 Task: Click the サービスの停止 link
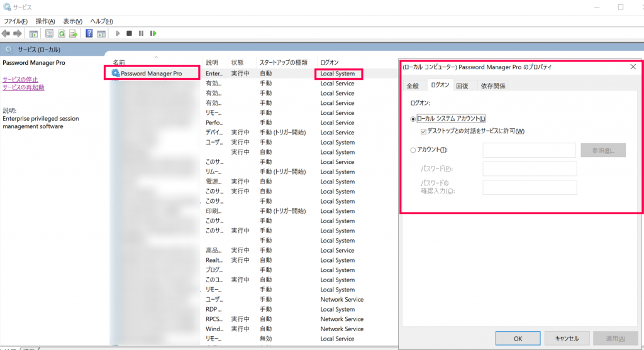click(20, 79)
